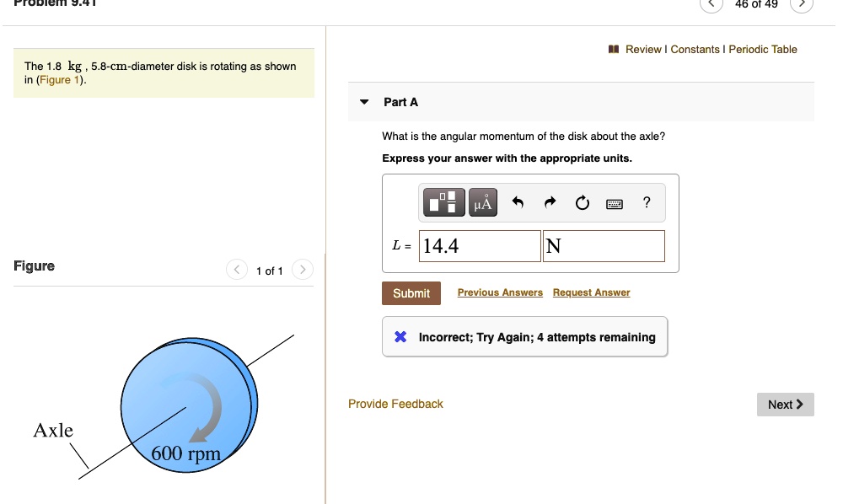Redo the answer edit
Screen dimensions: 843x504
click(550, 202)
